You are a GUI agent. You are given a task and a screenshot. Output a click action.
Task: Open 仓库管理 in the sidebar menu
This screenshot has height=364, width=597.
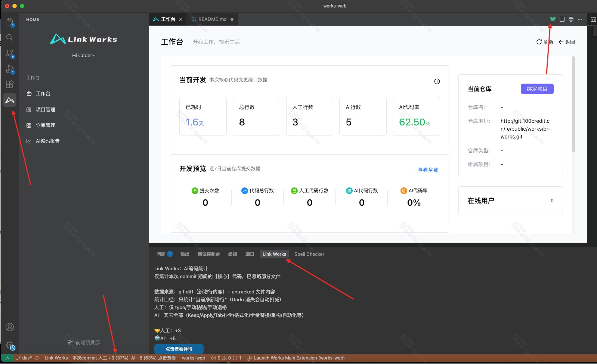click(x=45, y=125)
